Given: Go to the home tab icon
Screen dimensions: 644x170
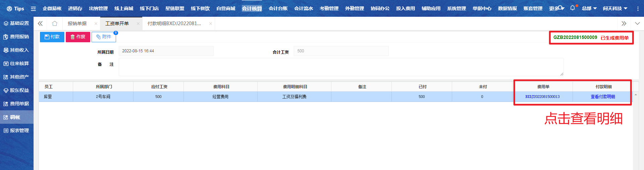Looking at the screenshot, I should pyautogui.click(x=54, y=23).
